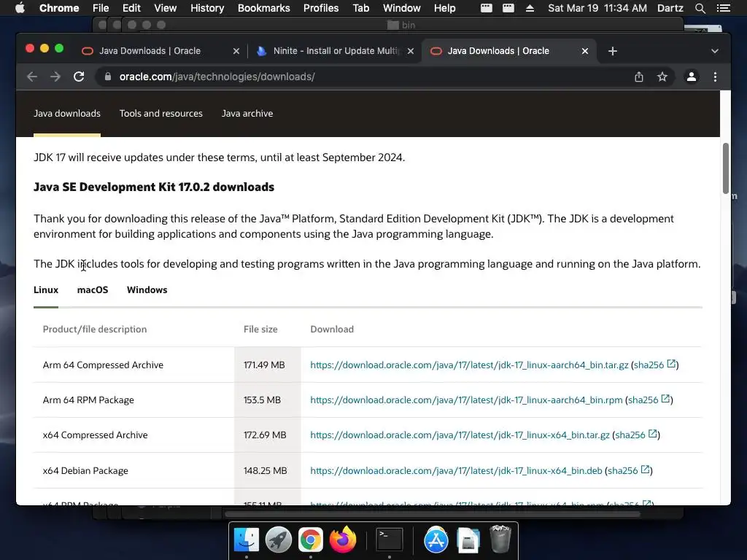This screenshot has height=560, width=747.
Task: Select the Windows platform tab
Action: click(x=147, y=290)
